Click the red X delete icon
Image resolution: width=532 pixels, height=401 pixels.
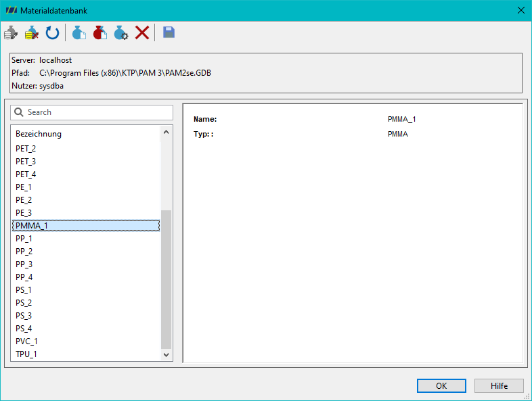click(x=142, y=33)
